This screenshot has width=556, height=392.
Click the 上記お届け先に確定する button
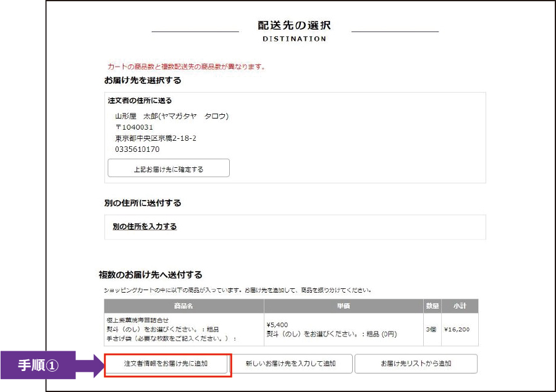pyautogui.click(x=169, y=169)
